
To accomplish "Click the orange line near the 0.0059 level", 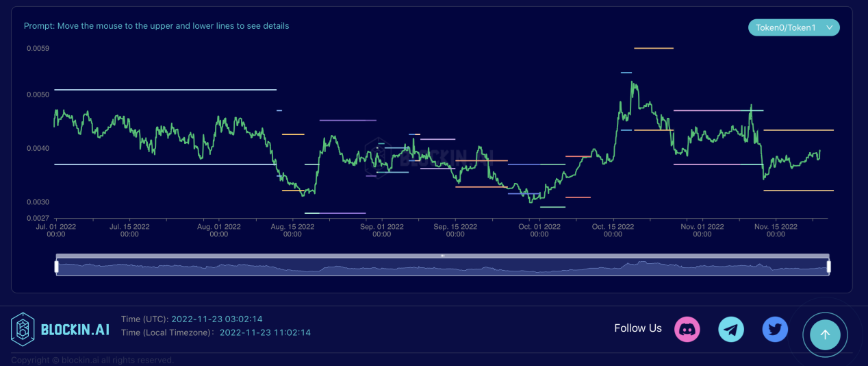I will tap(654, 48).
